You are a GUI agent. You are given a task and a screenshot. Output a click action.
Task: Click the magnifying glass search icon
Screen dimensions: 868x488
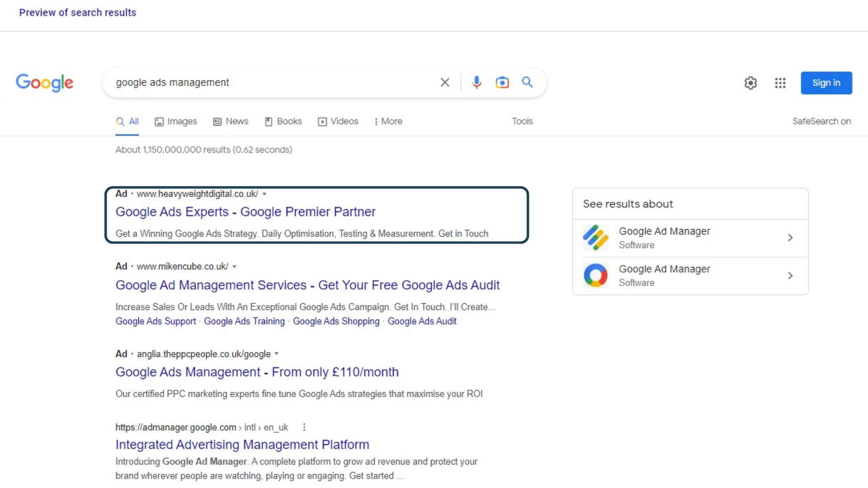coord(527,82)
